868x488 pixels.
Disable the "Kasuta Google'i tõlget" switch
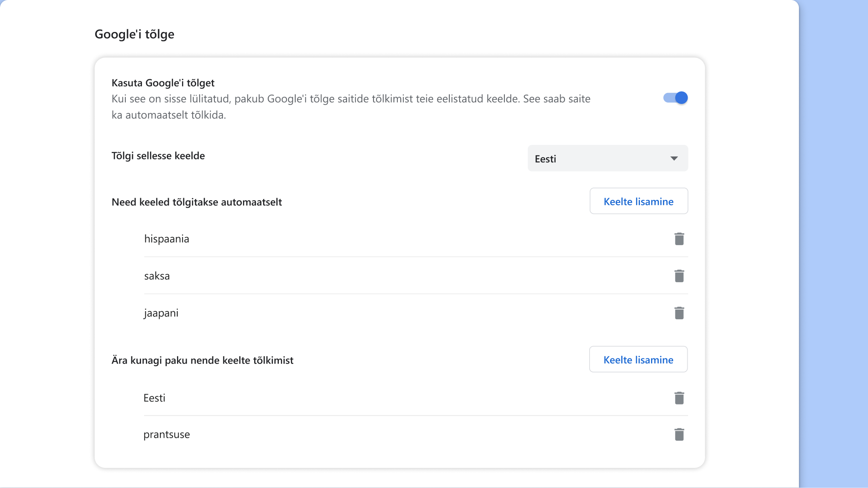pos(675,98)
